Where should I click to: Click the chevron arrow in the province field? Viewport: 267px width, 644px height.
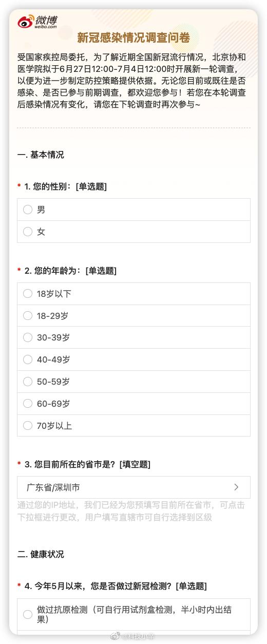coord(236,487)
